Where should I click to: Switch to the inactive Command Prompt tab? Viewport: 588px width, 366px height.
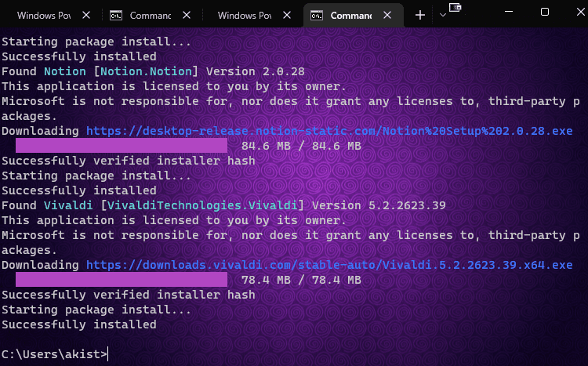[150, 16]
